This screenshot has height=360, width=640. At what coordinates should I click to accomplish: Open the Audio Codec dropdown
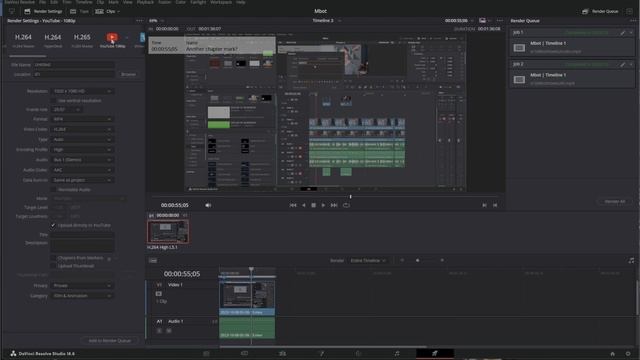click(x=82, y=170)
